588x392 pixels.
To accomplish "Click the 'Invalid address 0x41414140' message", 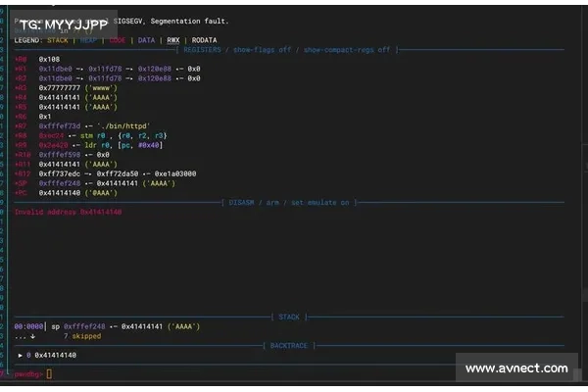I will pos(69,212).
